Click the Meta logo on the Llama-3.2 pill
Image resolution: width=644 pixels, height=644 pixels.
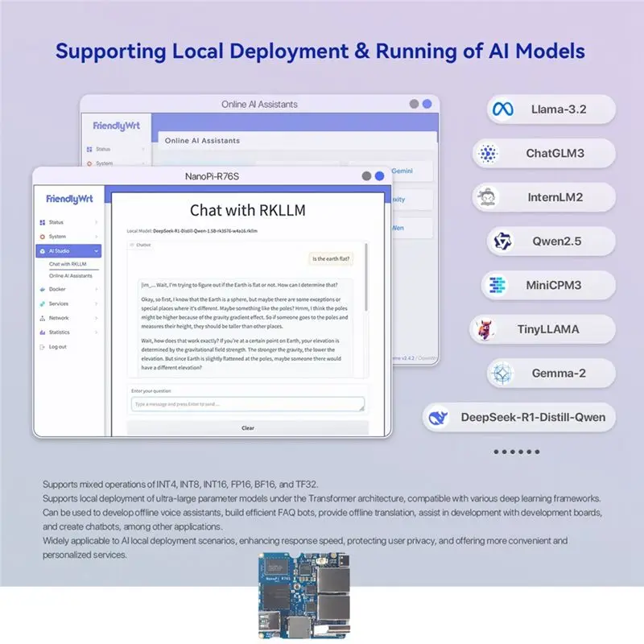[x=502, y=109]
